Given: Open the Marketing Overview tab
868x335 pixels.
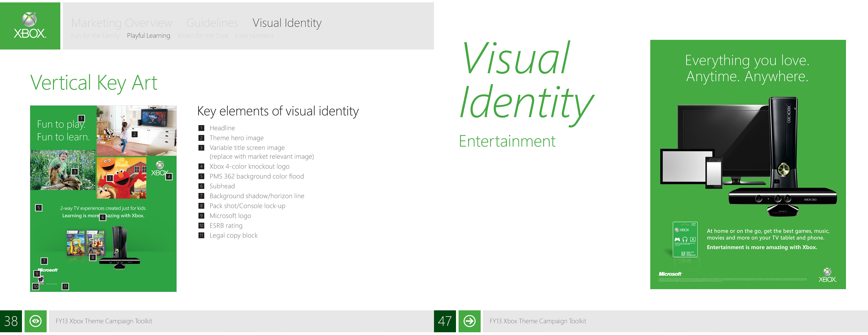Looking at the screenshot, I should (x=122, y=23).
